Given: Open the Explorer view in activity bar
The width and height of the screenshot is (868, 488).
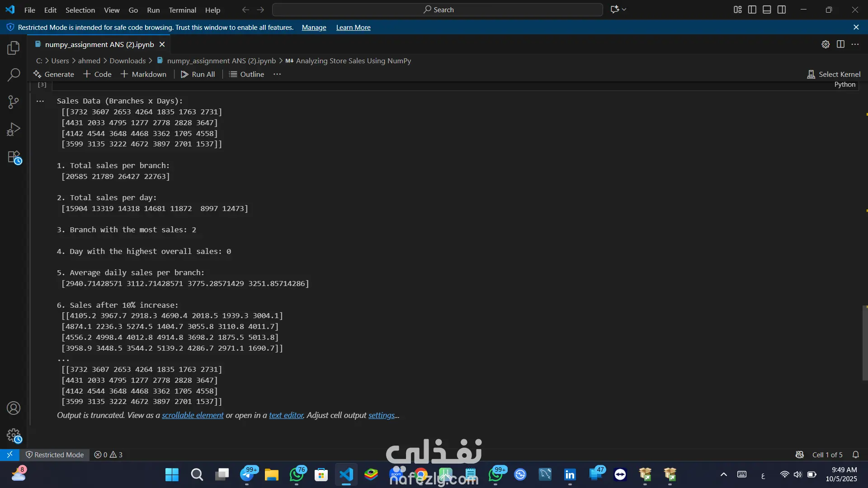Looking at the screenshot, I should point(14,48).
